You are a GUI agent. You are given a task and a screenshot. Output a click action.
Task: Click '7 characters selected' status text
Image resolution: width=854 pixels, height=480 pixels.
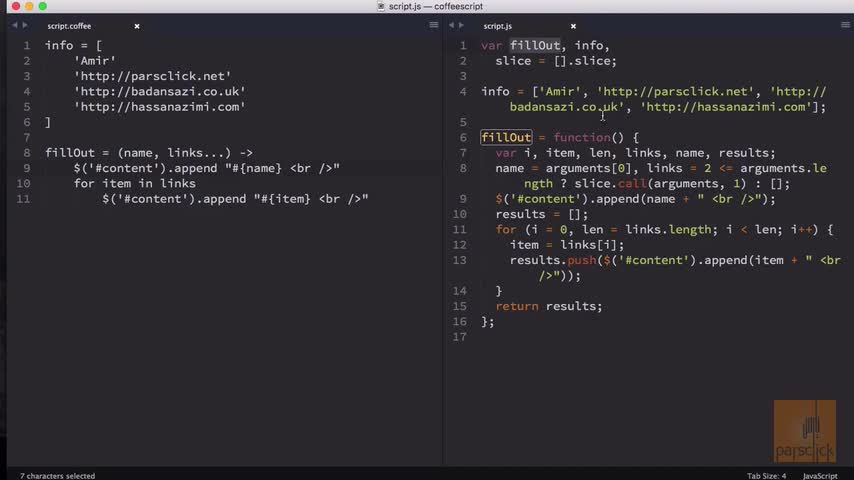[58, 476]
